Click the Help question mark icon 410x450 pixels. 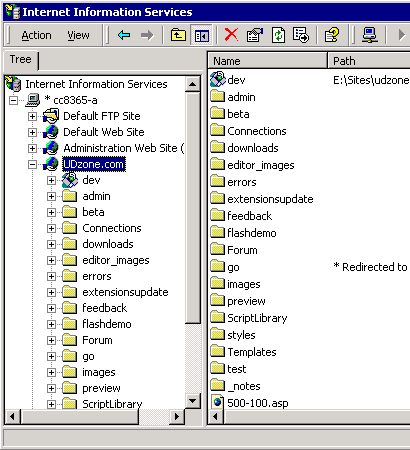(332, 35)
